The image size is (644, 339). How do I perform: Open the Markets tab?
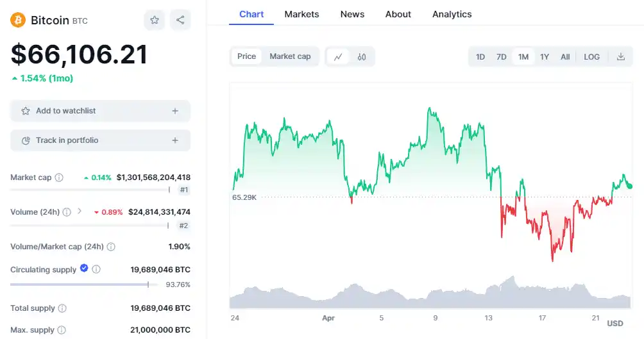[x=301, y=14]
